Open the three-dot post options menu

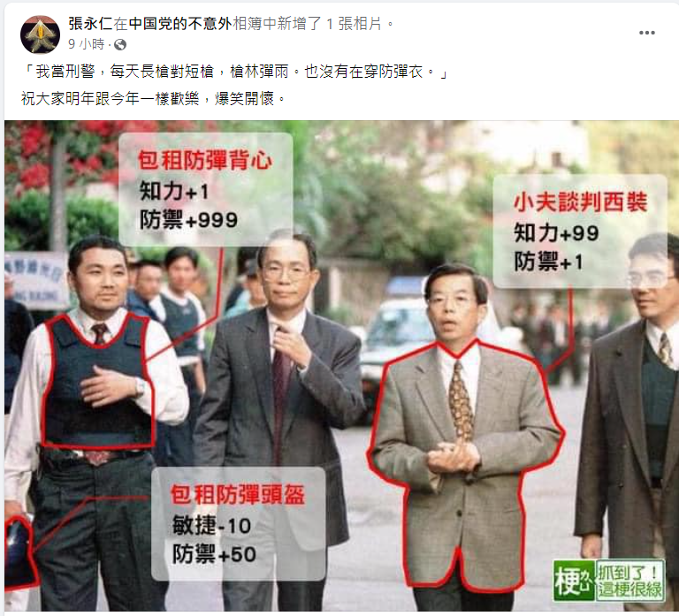pos(646,33)
